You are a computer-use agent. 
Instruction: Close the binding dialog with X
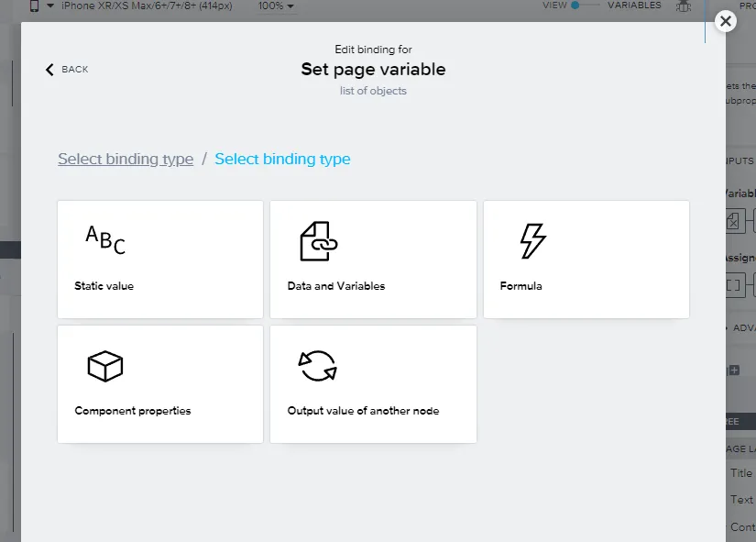pyautogui.click(x=725, y=21)
